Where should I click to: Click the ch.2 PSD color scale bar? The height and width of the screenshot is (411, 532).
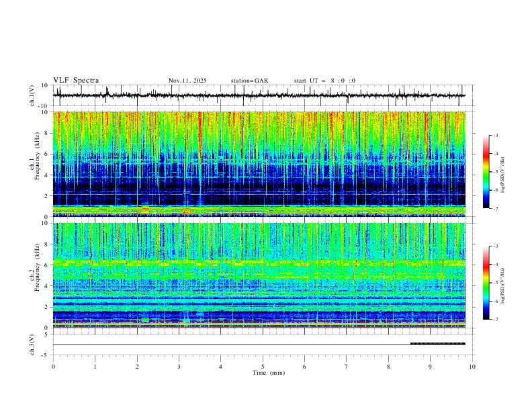coord(486,283)
